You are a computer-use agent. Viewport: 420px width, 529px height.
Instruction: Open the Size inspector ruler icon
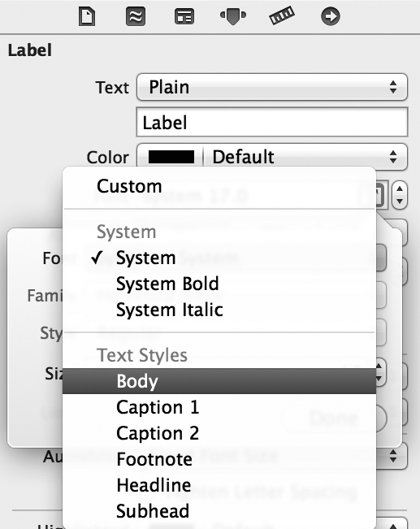tap(282, 16)
